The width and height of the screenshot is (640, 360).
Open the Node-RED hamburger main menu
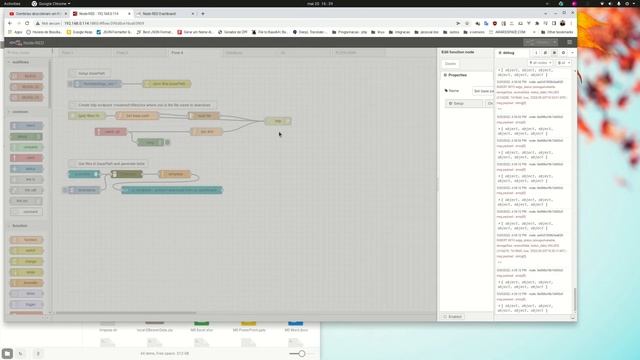569,42
